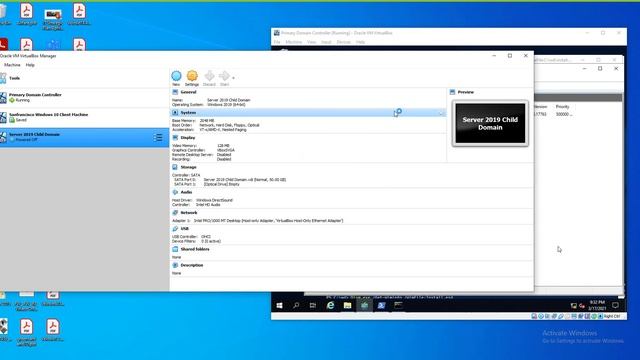Click the Description section icon
The height and width of the screenshot is (360, 640).
175,265
